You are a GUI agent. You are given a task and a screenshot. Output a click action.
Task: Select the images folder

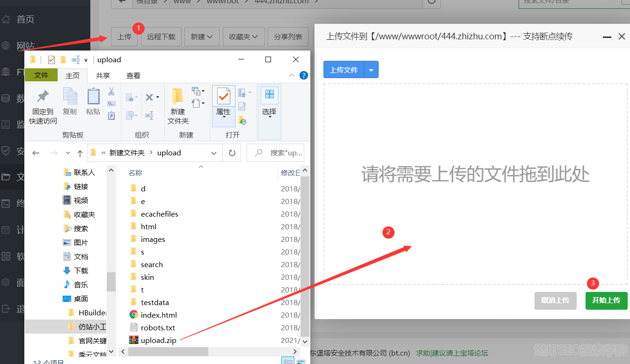pos(153,239)
